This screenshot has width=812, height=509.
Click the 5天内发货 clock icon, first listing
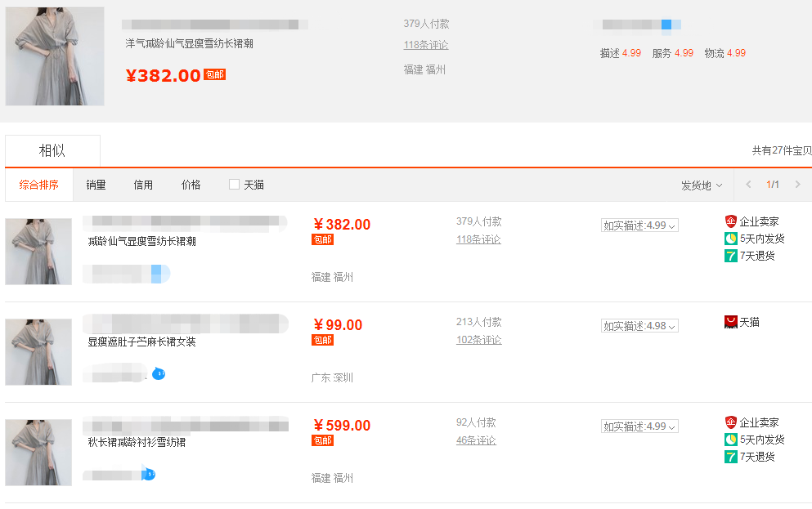(731, 239)
